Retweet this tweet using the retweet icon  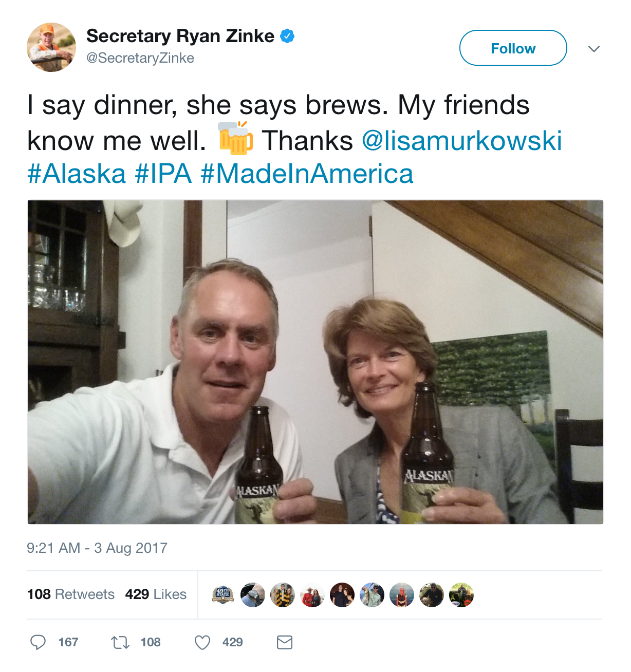pyautogui.click(x=120, y=642)
